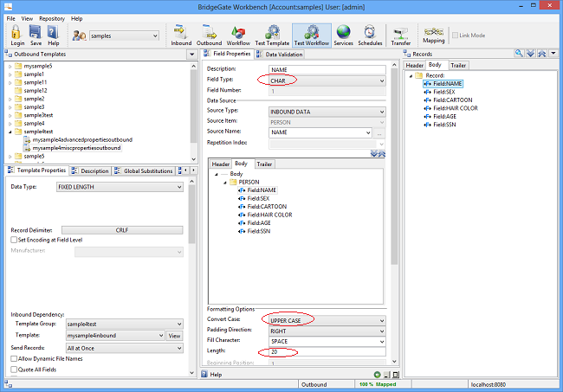Select Field:HAIR COLOR in Records tree
Image resolution: width=563 pixels, height=392 pixels.
coord(456,108)
